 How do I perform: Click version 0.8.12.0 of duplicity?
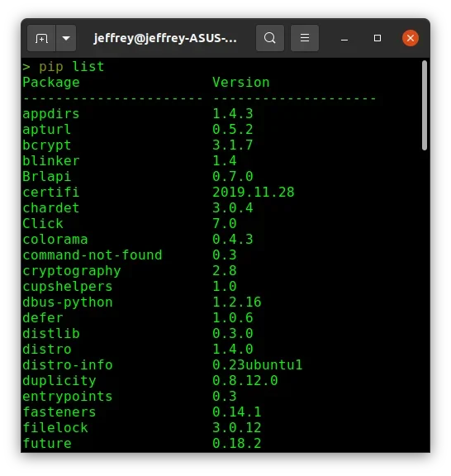[245, 381]
